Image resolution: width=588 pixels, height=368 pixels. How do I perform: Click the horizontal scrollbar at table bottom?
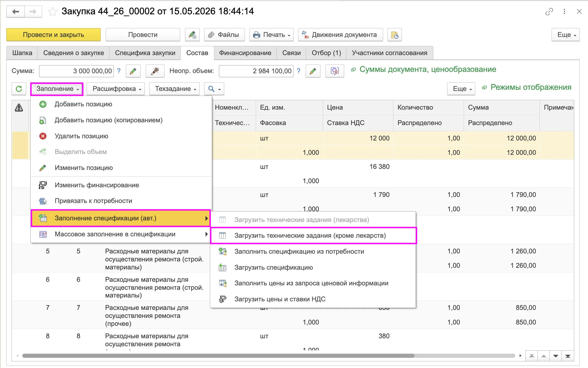pyautogui.click(x=218, y=356)
